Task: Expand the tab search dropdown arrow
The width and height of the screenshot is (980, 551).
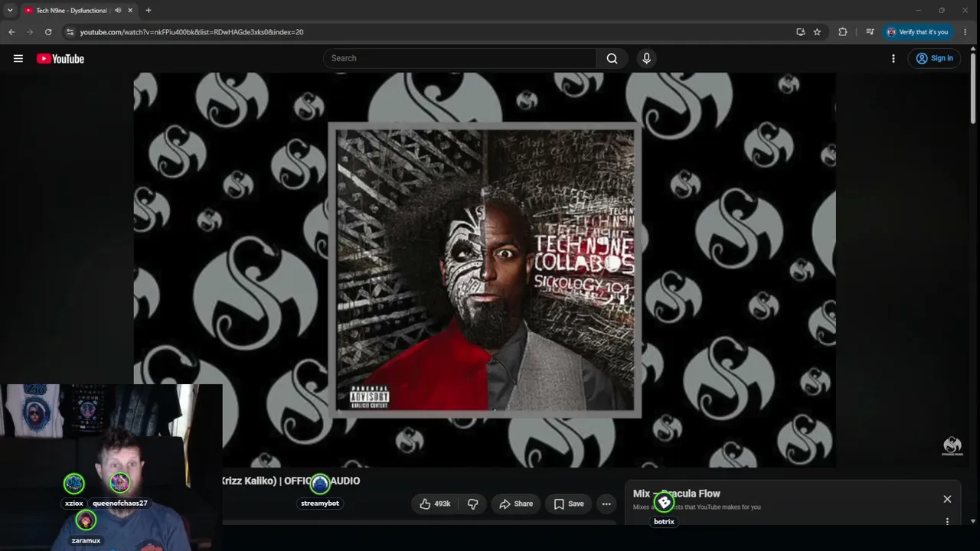Action: coord(10,10)
